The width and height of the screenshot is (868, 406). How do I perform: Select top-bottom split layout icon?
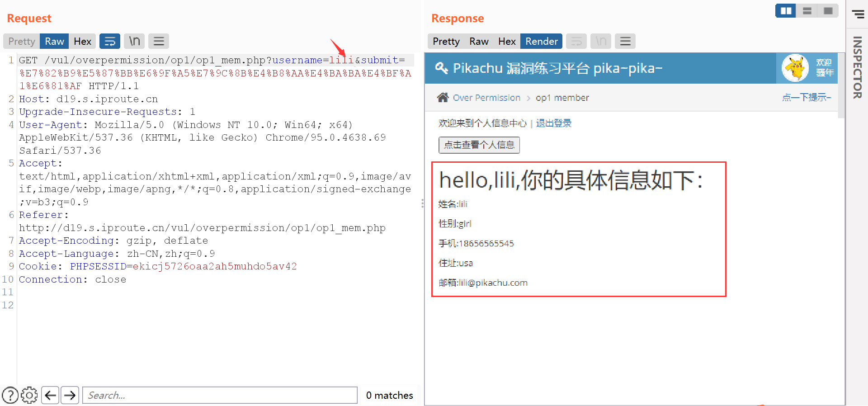[x=807, y=11]
